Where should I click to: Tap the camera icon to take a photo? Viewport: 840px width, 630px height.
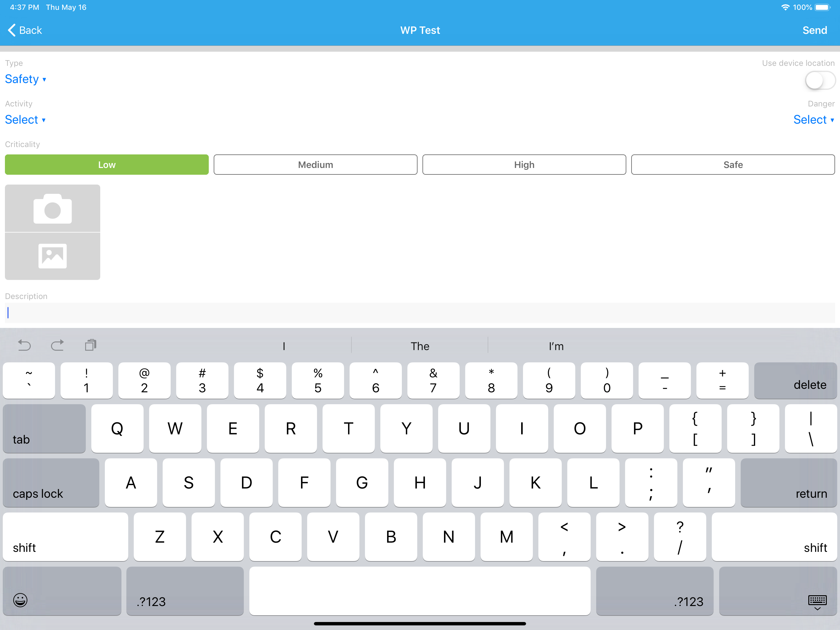coord(52,208)
